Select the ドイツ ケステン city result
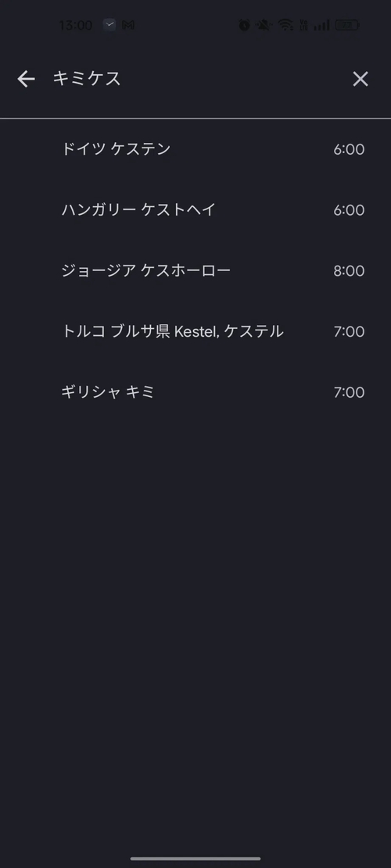391x868 pixels. point(195,149)
